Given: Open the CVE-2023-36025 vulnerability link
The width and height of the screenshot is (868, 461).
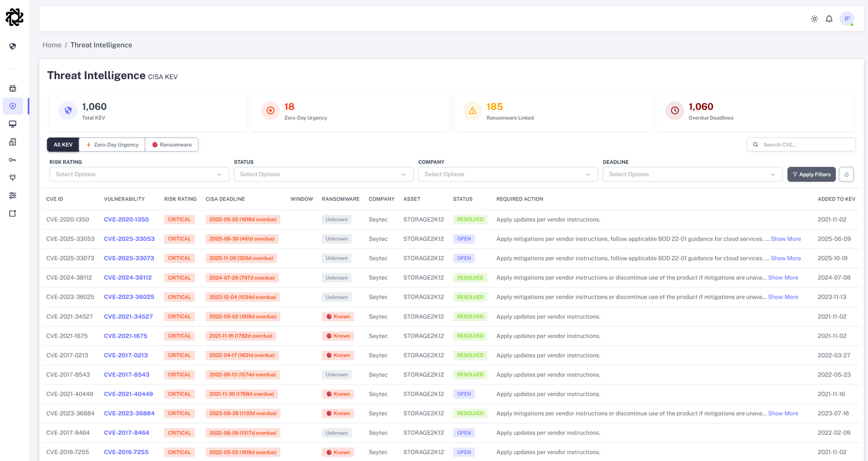Looking at the screenshot, I should [129, 297].
